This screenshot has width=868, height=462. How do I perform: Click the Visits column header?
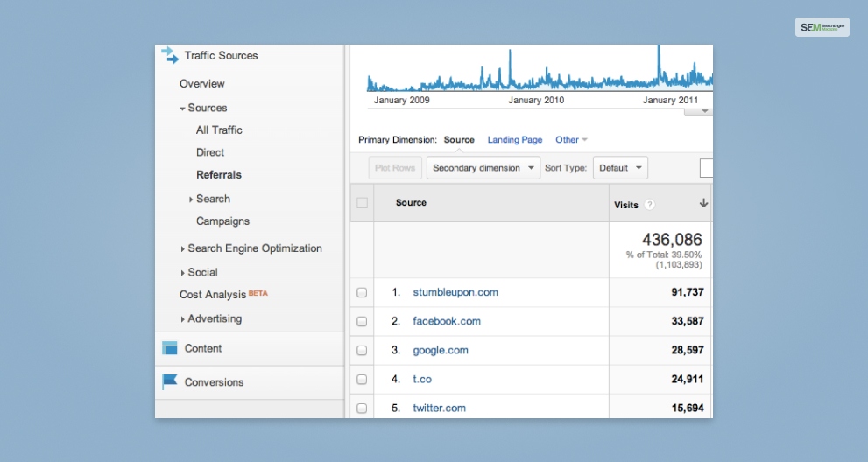click(626, 205)
